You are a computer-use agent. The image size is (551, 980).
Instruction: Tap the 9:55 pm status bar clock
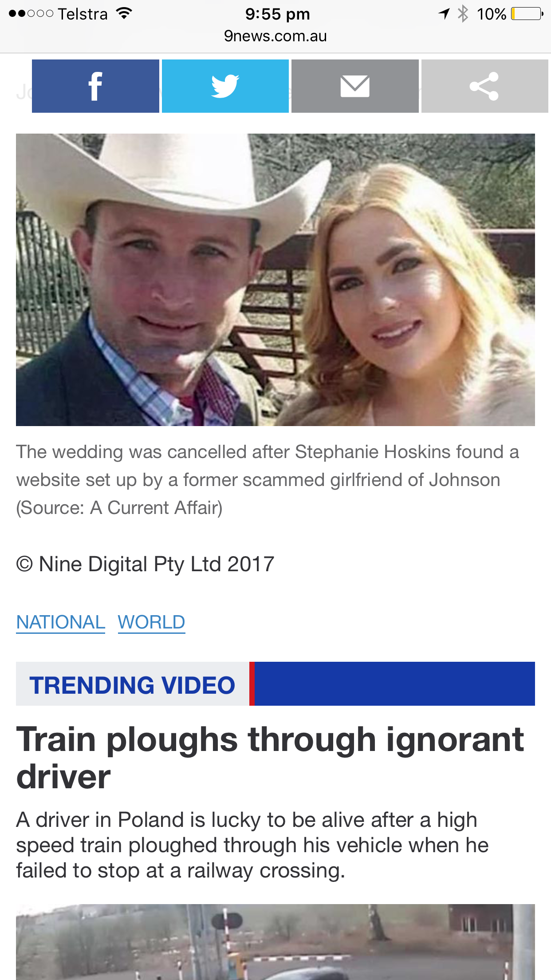click(x=278, y=14)
